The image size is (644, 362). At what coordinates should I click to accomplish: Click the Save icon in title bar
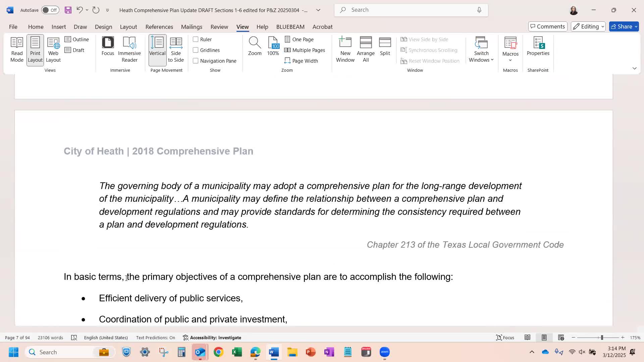coord(68,10)
